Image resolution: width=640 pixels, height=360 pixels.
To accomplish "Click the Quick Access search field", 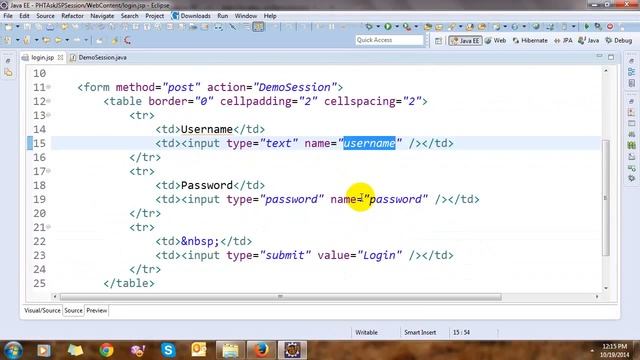I will click(x=389, y=40).
